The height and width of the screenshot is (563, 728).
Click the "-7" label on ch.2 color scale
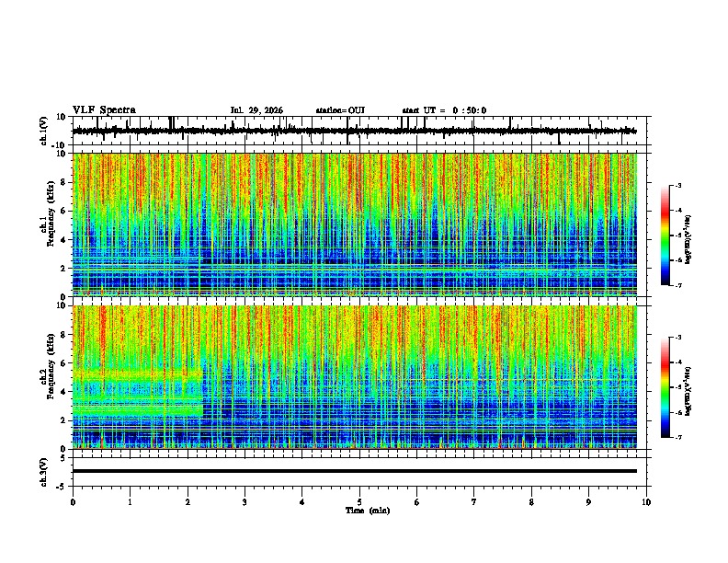[x=677, y=437]
